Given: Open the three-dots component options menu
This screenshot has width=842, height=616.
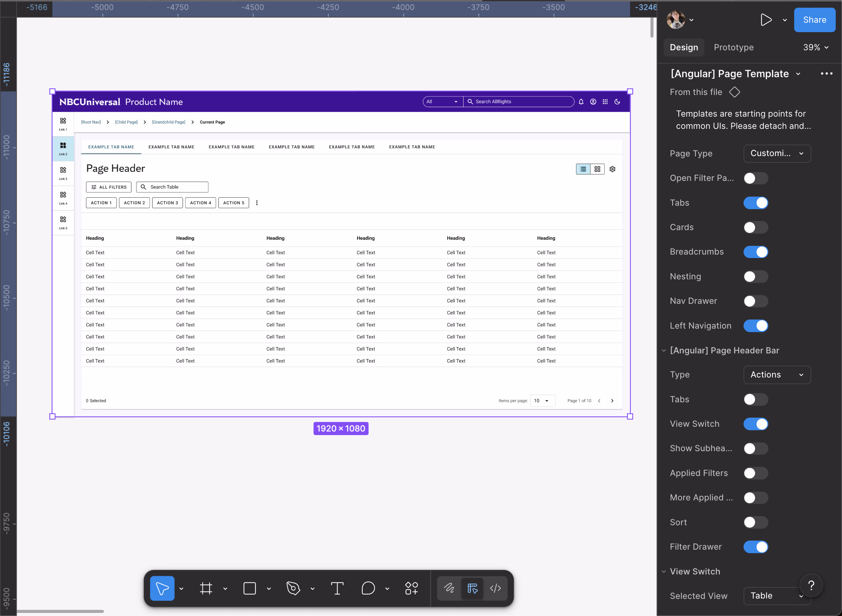Looking at the screenshot, I should pos(826,73).
